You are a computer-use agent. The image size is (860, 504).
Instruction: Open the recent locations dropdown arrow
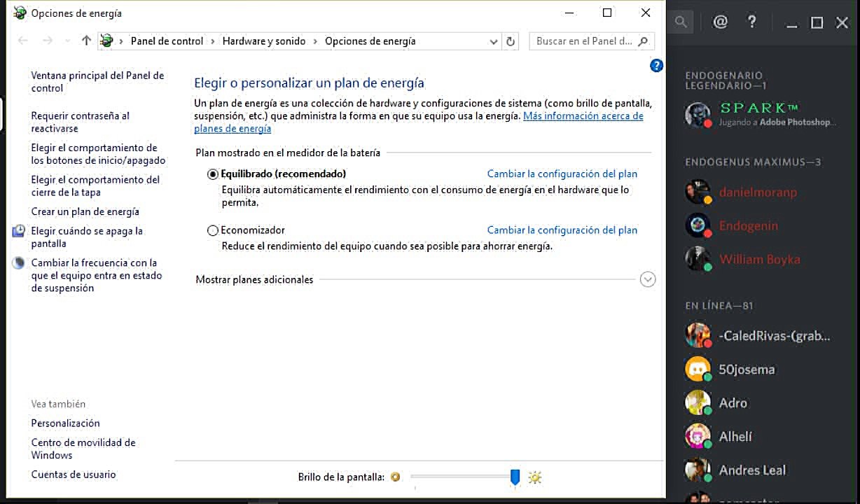67,41
